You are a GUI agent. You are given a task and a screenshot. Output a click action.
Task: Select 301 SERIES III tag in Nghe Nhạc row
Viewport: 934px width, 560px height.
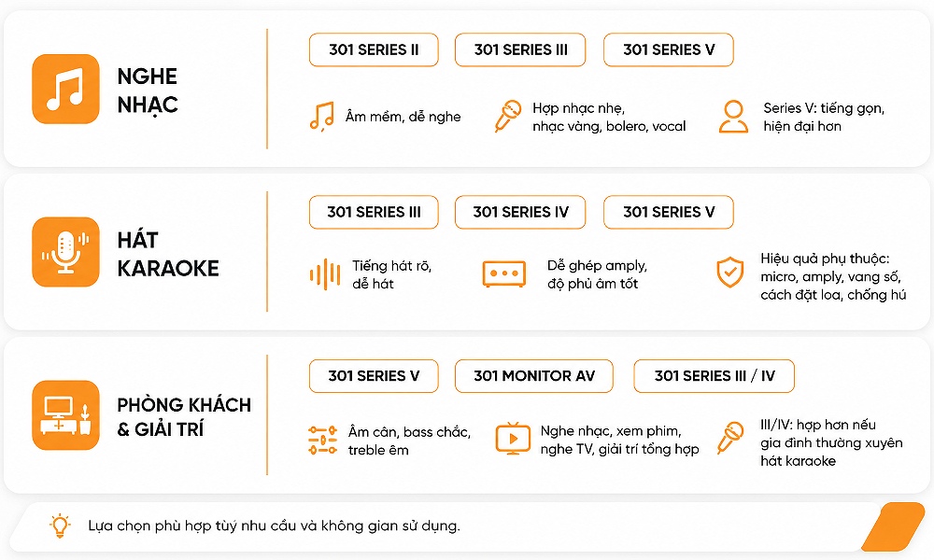520,50
